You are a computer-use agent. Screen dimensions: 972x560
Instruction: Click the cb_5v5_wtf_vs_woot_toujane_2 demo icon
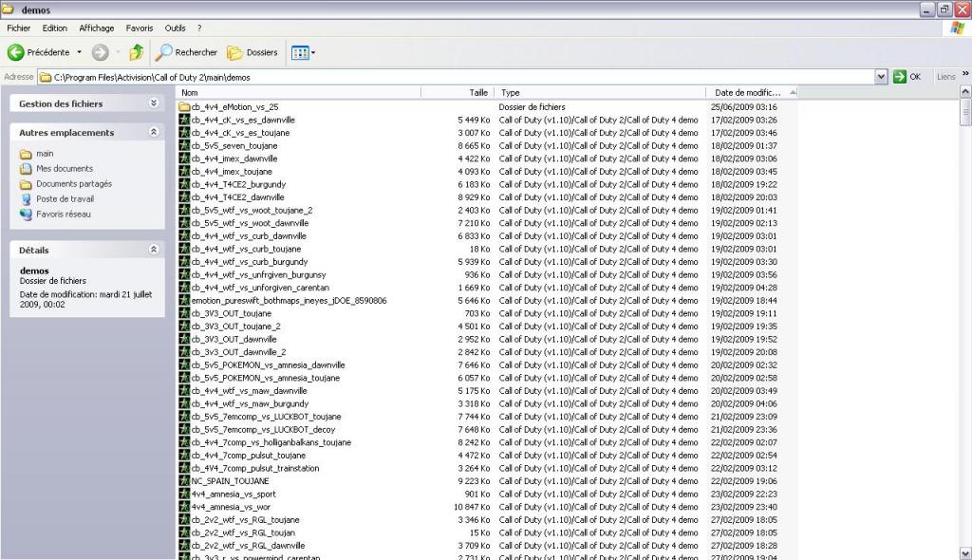pyautogui.click(x=184, y=210)
